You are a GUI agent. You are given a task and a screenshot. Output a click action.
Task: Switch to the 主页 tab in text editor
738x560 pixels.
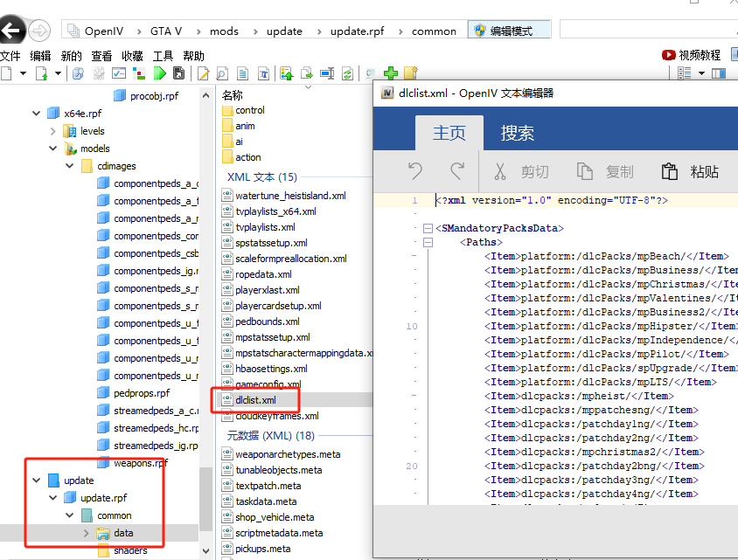(x=449, y=133)
